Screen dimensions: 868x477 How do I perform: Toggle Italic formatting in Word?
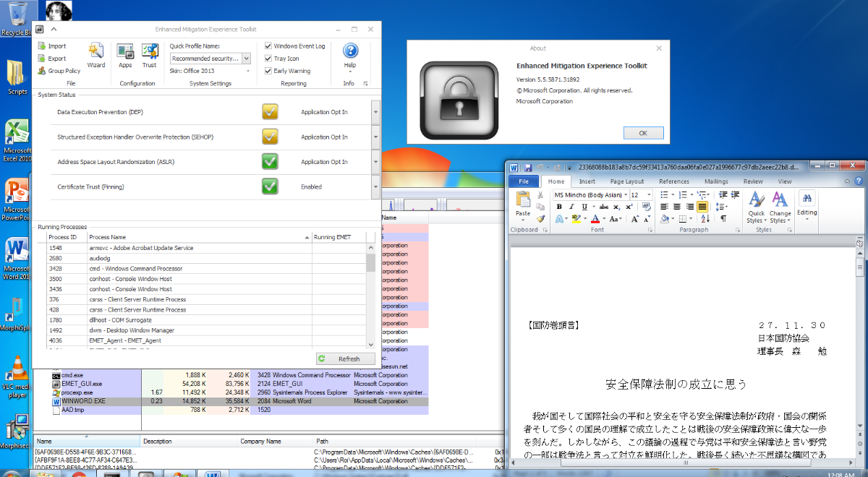click(571, 207)
